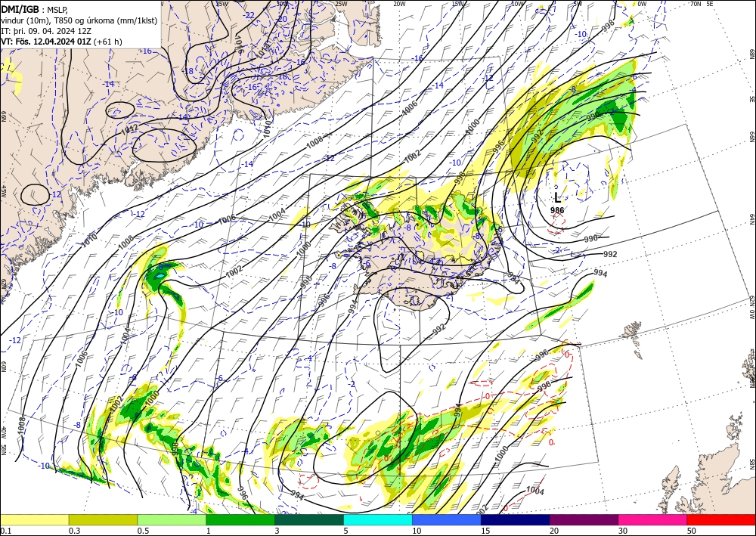Click the pink 30–50 legend color segment
The width and height of the screenshot is (756, 536).
653,519
